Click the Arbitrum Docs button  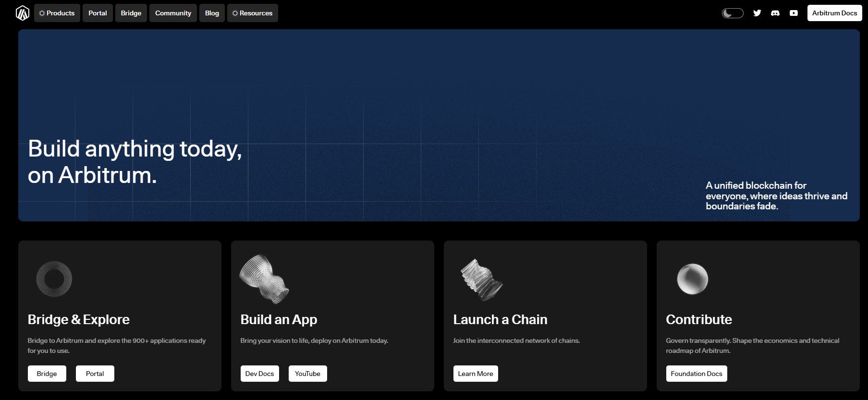834,13
